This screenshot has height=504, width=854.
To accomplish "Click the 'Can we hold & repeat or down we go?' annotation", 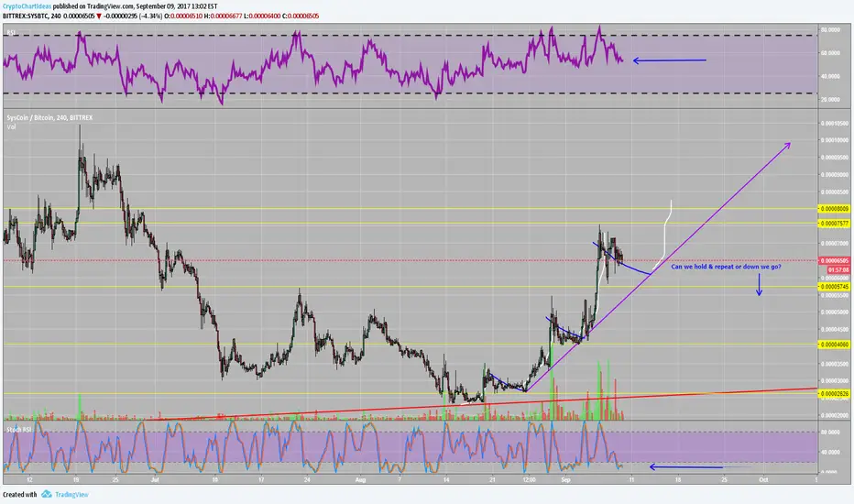I will [726, 267].
